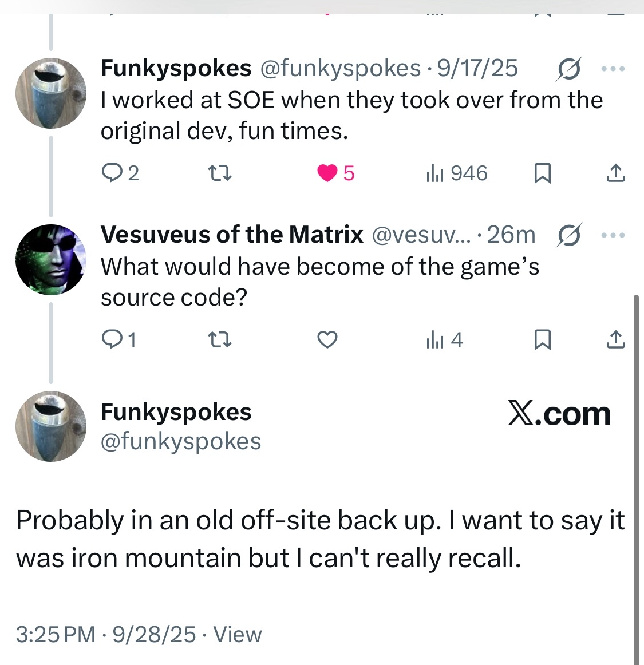
Task: Open the @funkyspokes handle in main tweet
Action: click(181, 441)
